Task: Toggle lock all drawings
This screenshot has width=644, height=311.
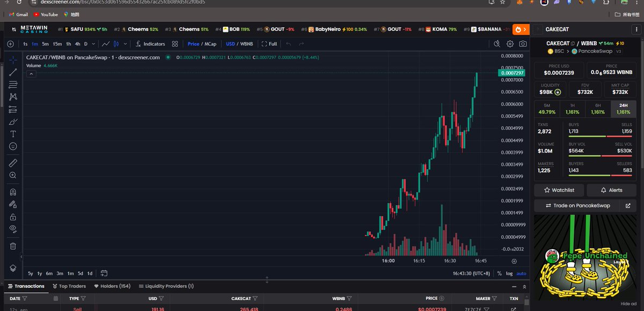Action: pos(13,217)
